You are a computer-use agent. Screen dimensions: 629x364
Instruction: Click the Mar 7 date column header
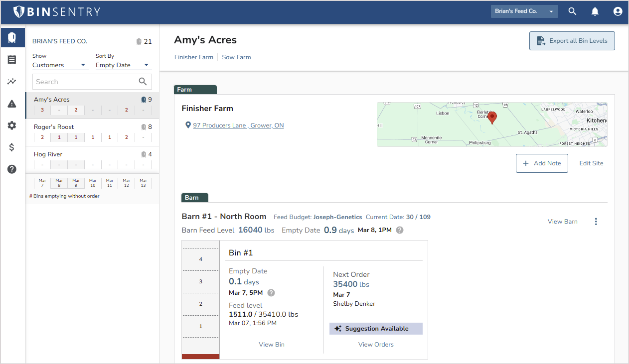click(42, 183)
